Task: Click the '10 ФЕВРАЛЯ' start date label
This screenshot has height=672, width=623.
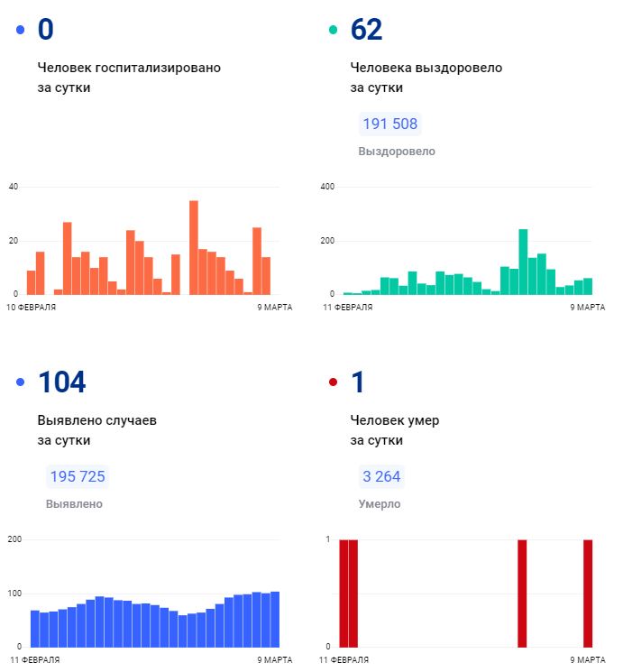Action: (x=32, y=308)
